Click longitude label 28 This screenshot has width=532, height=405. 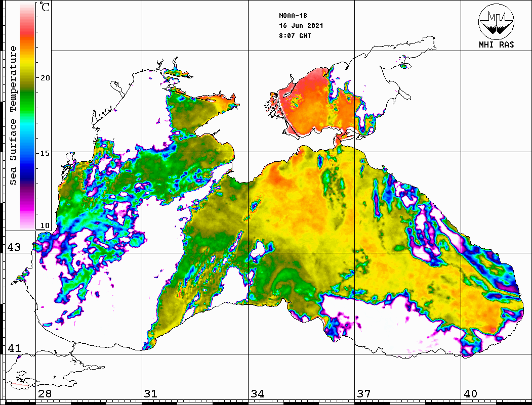[45, 394]
